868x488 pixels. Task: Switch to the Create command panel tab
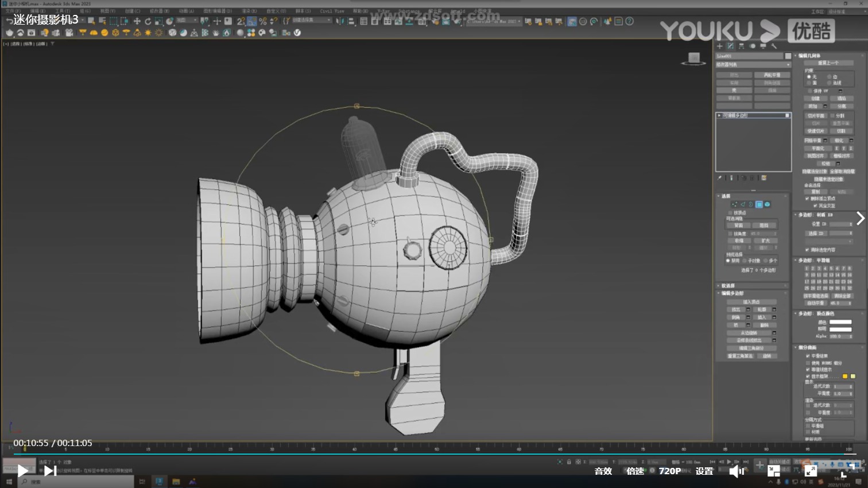[x=720, y=46]
